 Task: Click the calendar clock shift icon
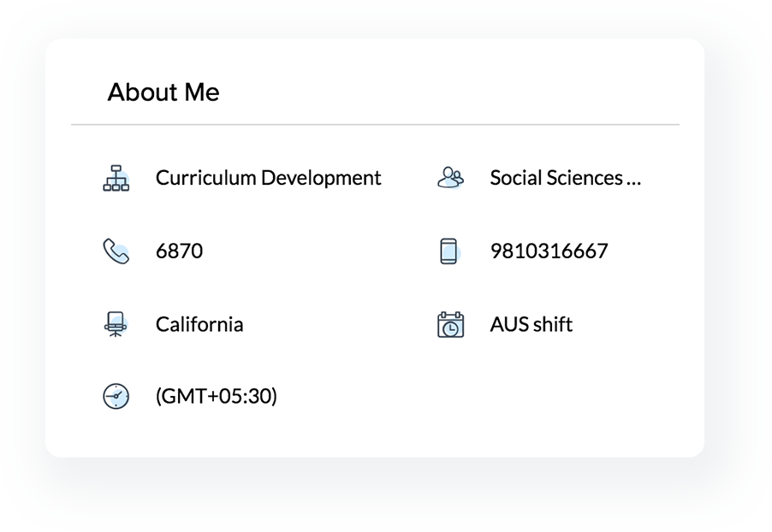[x=450, y=325]
